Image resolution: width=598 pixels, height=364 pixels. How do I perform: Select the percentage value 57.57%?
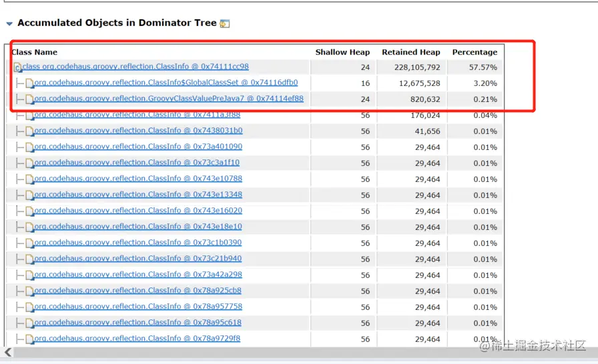[483, 67]
